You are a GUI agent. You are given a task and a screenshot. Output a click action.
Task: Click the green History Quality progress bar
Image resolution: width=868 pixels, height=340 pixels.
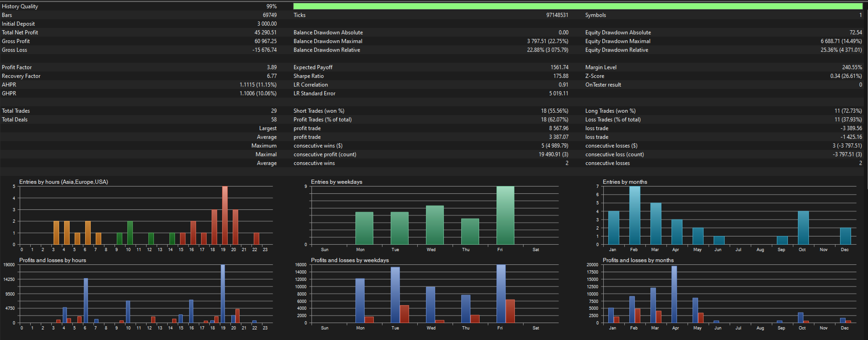click(x=578, y=6)
